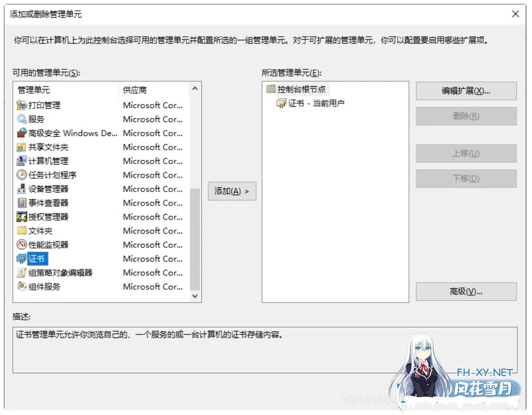
Task: Select 控制台根节点 in selected snap-ins
Action: click(301, 89)
